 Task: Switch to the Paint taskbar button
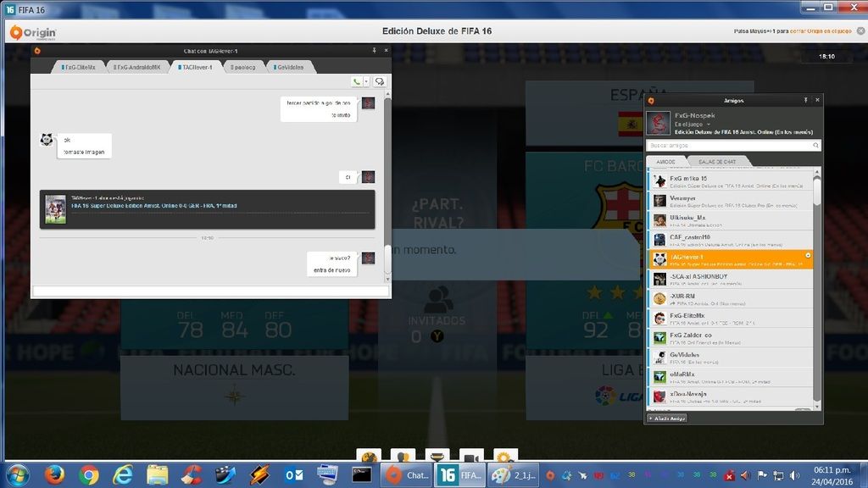pyautogui.click(x=514, y=475)
